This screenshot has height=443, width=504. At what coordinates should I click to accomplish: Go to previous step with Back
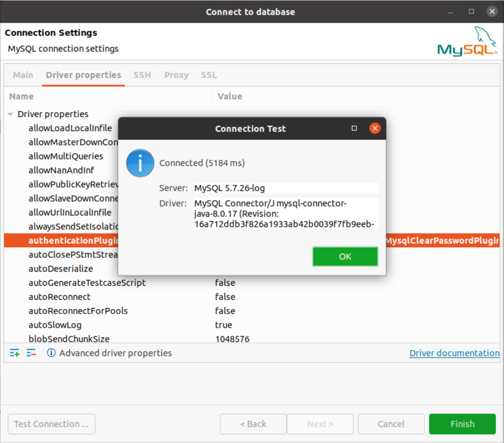253,424
